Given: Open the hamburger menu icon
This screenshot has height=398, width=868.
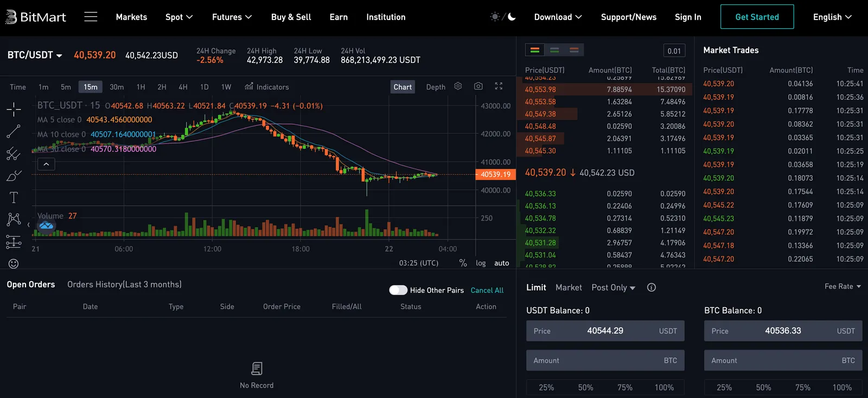Looking at the screenshot, I should coord(91,17).
